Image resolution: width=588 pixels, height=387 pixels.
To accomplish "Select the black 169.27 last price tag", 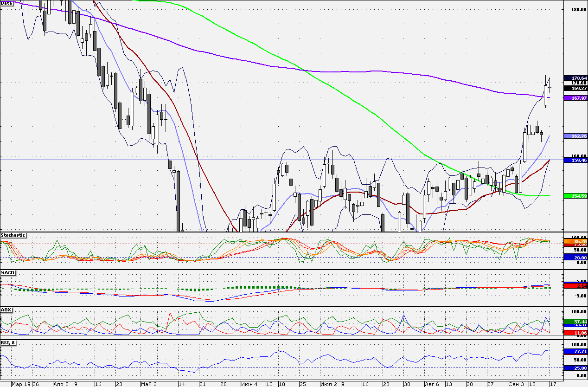I will [x=575, y=88].
